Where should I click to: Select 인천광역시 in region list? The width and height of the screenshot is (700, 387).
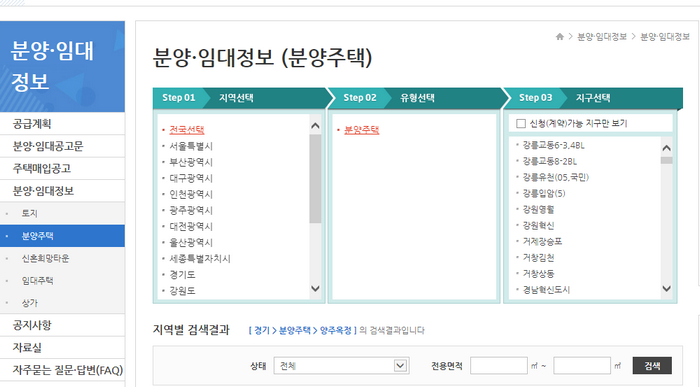click(x=191, y=194)
